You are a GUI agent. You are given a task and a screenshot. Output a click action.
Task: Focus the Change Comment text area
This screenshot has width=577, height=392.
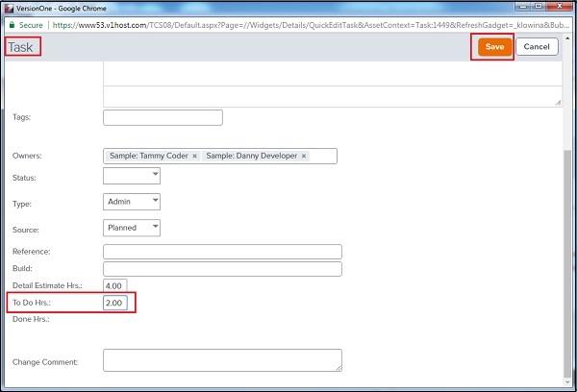[222, 359]
